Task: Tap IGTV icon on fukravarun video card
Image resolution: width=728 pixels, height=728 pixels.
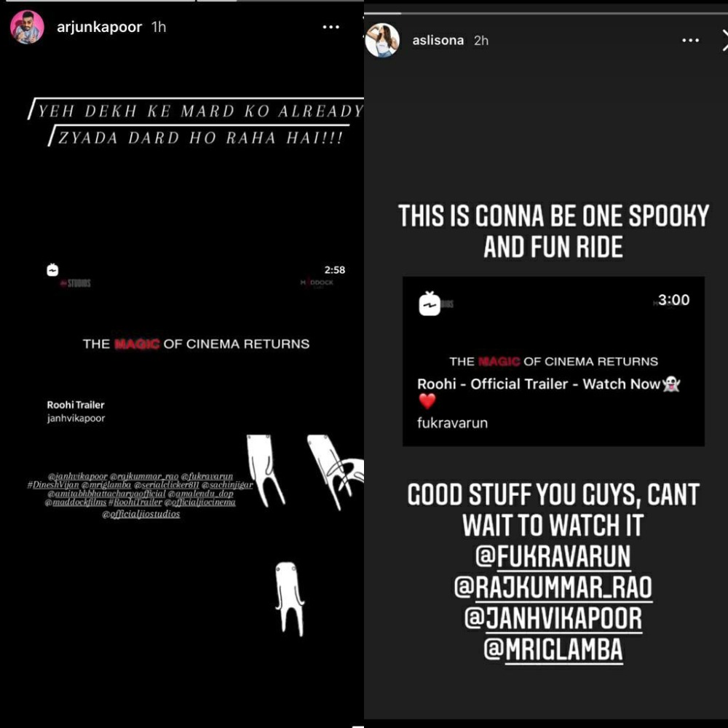Action: [430, 304]
